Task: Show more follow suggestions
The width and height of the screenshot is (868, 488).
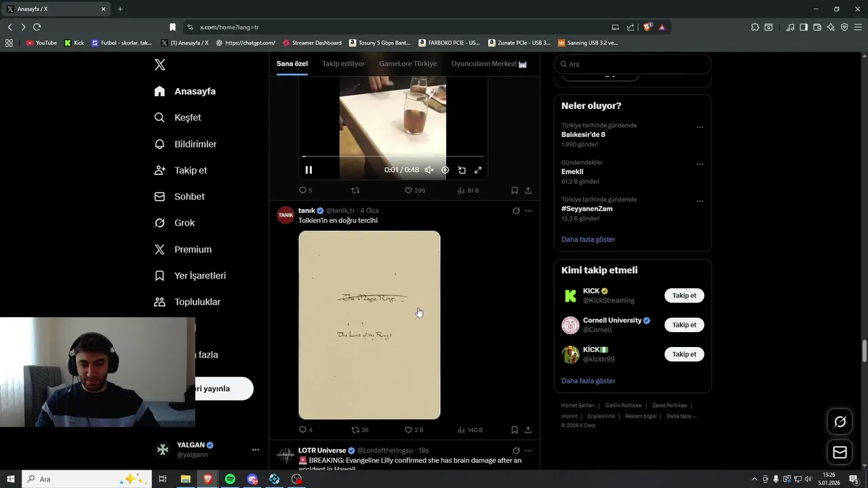Action: click(589, 381)
